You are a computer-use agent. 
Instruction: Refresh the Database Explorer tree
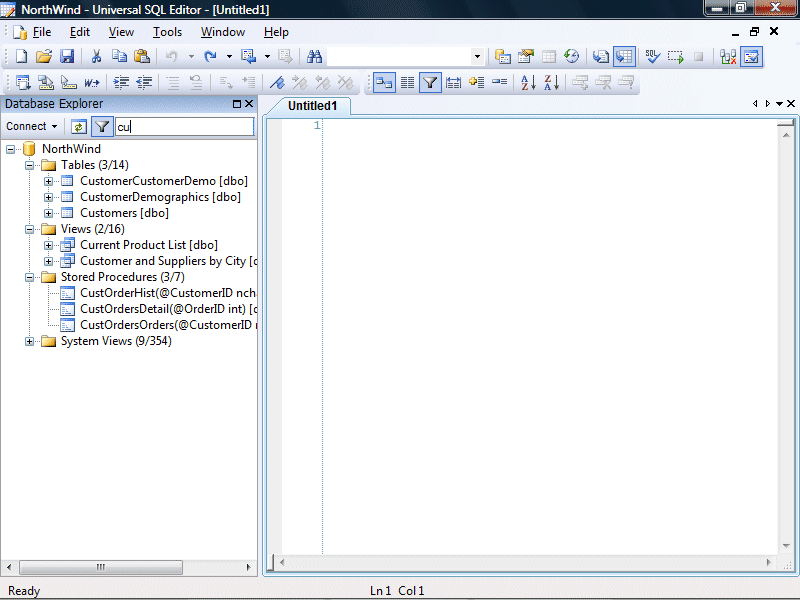point(79,127)
